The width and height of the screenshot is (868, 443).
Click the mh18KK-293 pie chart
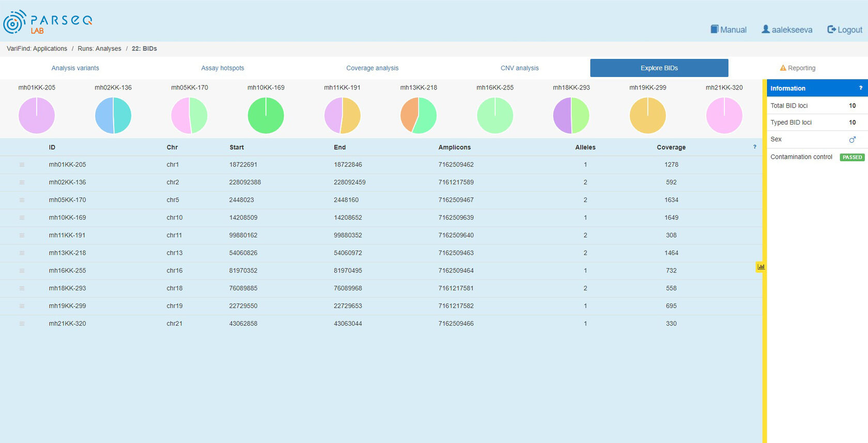pos(571,115)
